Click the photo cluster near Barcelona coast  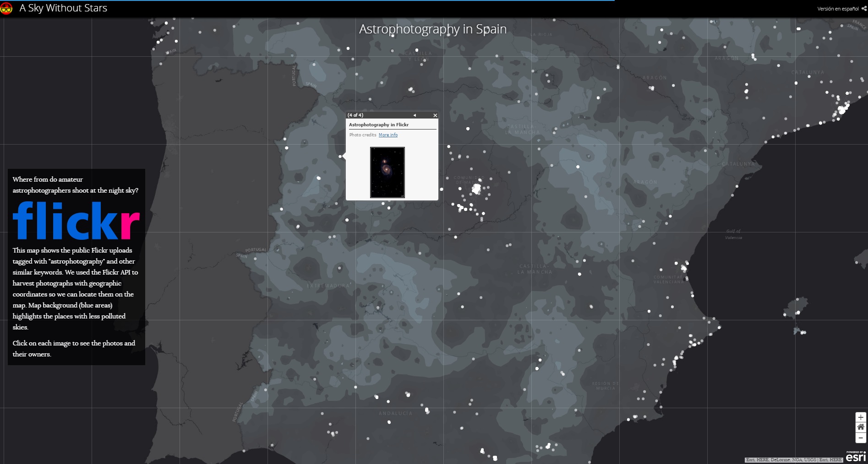click(x=842, y=110)
